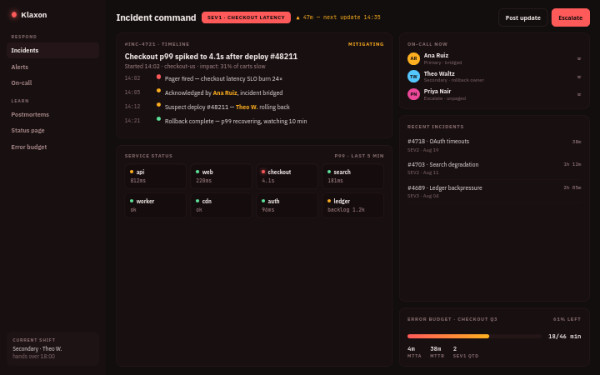Viewport: 600px width, 375px height.
Task: Click the amber status dot on api card
Action: tap(132, 172)
